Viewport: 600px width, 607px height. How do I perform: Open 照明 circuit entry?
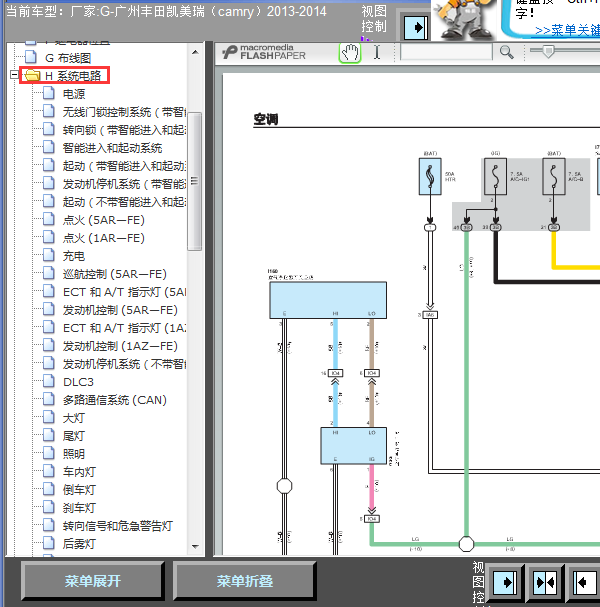click(74, 454)
